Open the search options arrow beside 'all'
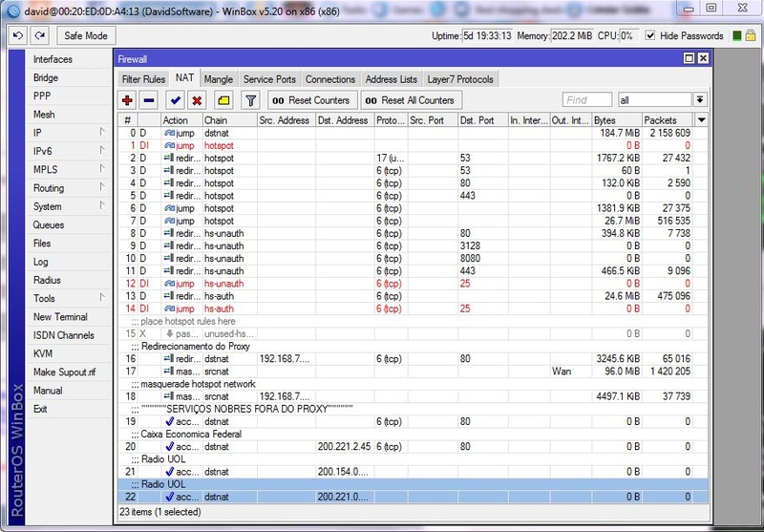This screenshot has width=764, height=532. tap(700, 100)
